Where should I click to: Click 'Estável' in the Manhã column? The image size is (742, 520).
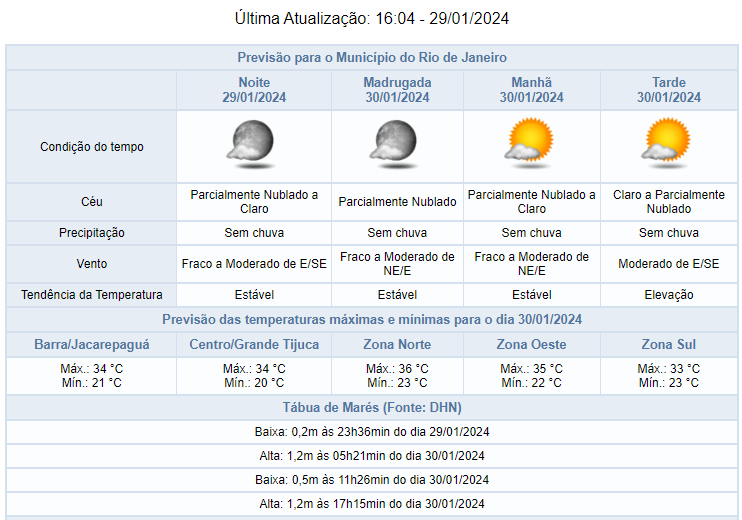point(531,295)
